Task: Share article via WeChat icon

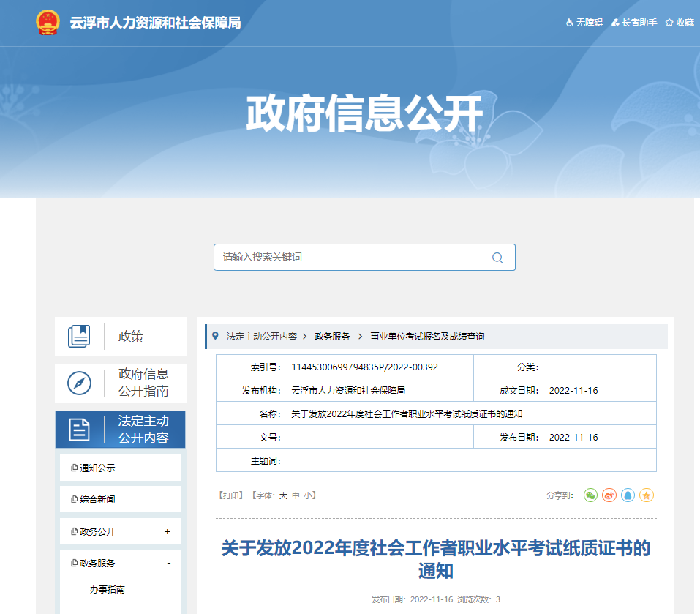Action: pyautogui.click(x=590, y=495)
